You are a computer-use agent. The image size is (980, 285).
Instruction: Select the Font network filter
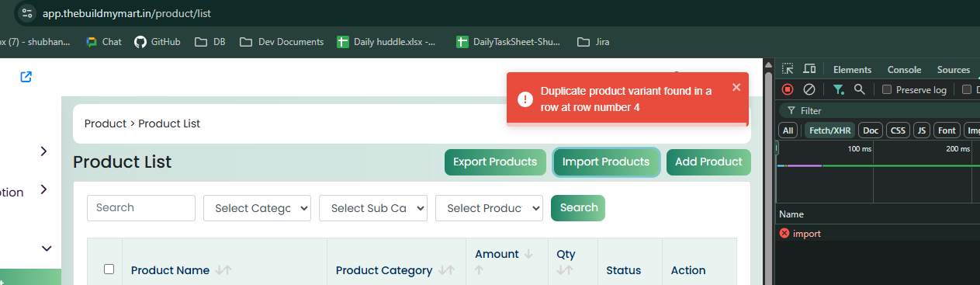click(x=946, y=130)
